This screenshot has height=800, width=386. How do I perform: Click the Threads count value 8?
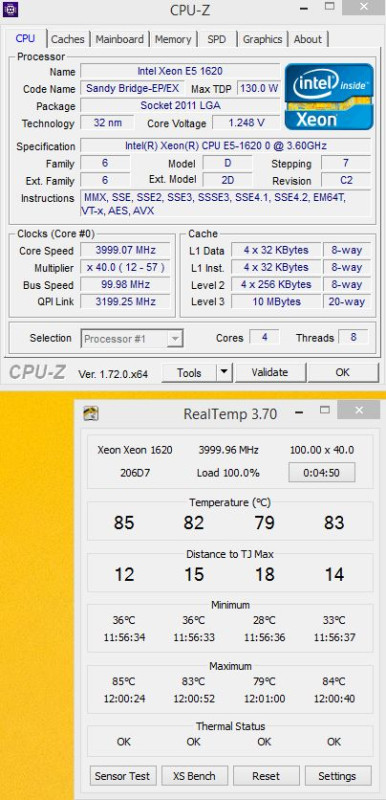point(353,337)
